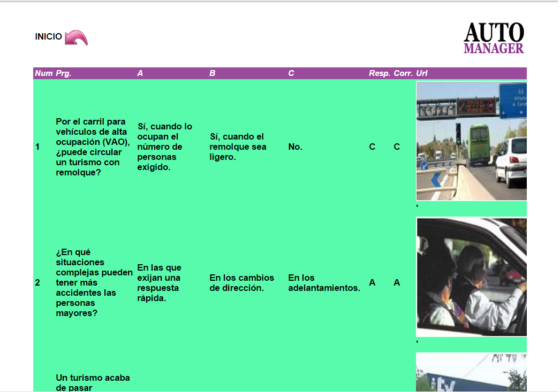Viewport: 560px width, 392px height.
Task: Click answer 'Sí, cuando el remolque sea ligero'
Action: click(238, 147)
